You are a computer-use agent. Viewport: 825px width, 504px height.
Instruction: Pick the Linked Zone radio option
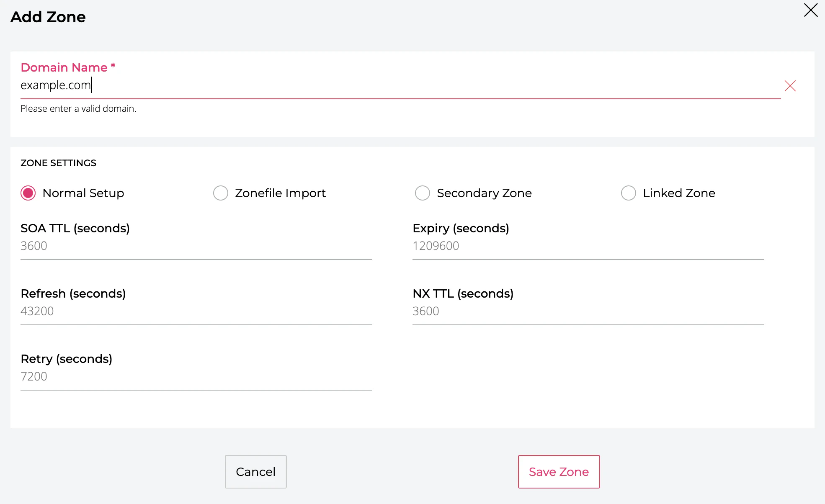[628, 193]
